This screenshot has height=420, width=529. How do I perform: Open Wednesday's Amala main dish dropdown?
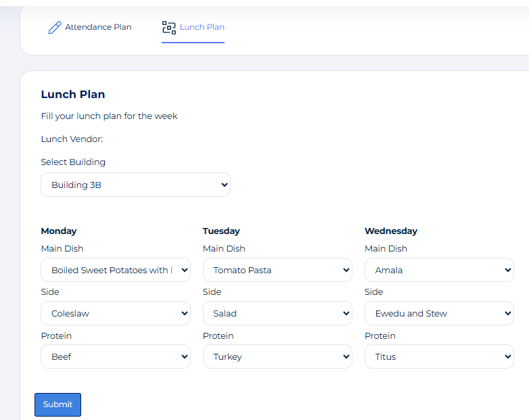click(x=439, y=270)
